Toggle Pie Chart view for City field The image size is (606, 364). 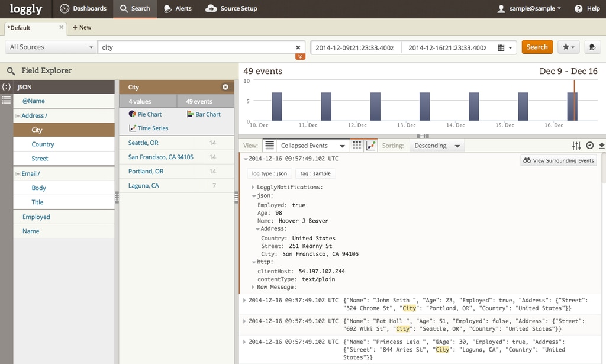coord(147,114)
